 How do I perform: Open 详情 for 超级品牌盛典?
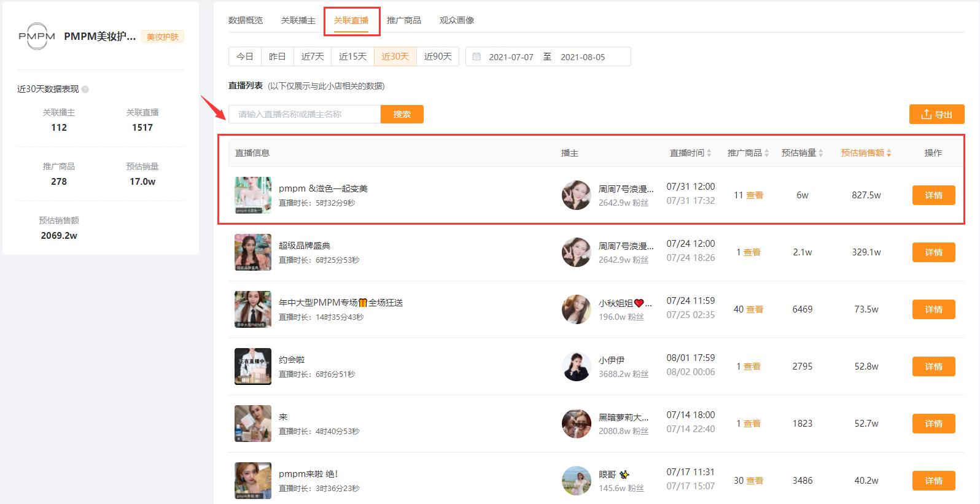934,252
